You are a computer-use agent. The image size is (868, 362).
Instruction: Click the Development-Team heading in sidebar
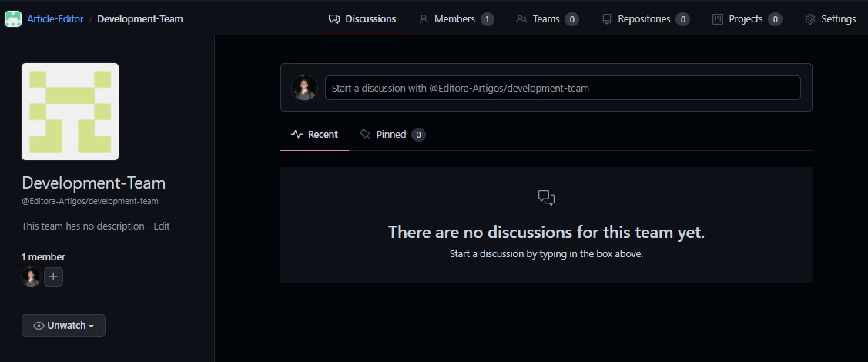[93, 183]
